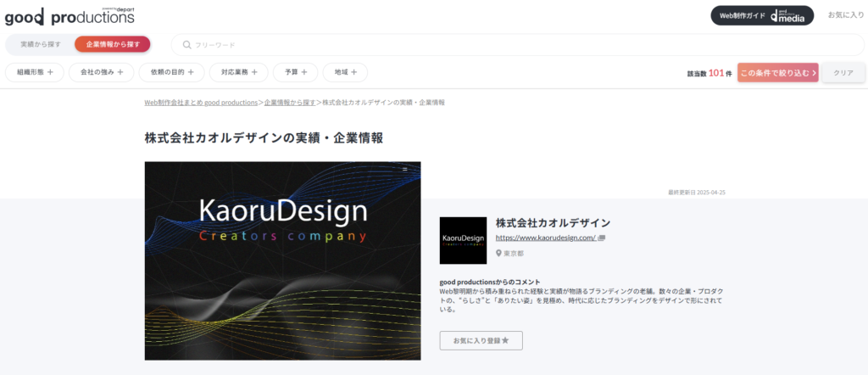Click the クリア button
Screen dimensions: 868x375
[843, 73]
